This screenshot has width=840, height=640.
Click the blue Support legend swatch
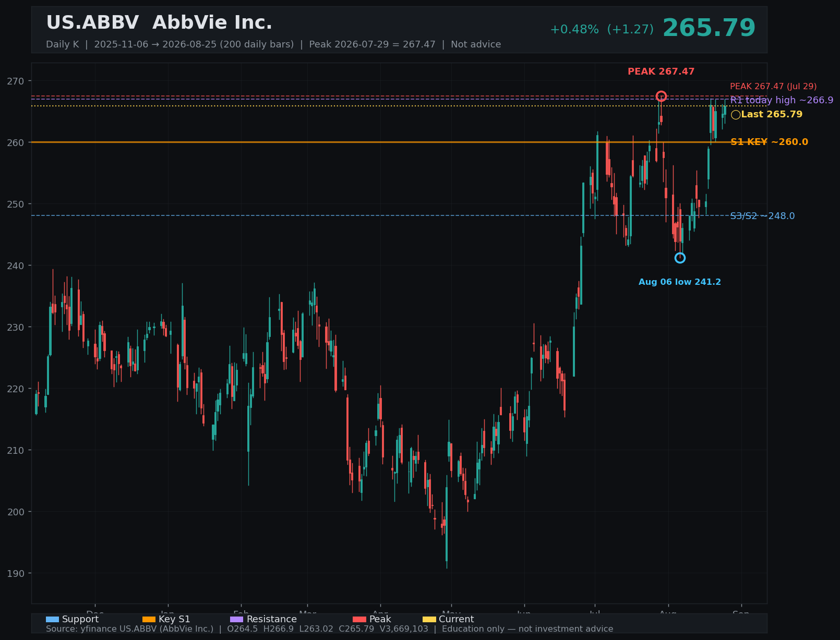(52, 619)
